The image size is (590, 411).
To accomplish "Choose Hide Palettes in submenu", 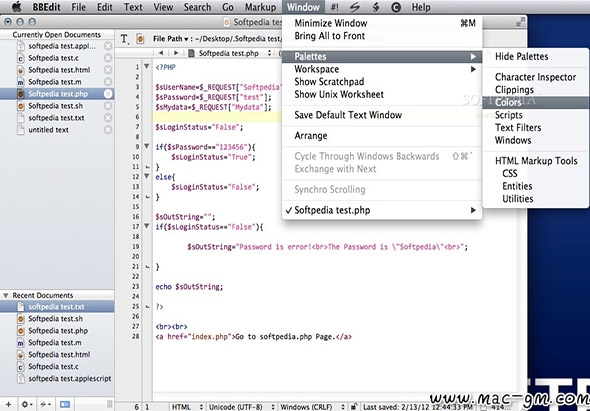I will [x=536, y=57].
